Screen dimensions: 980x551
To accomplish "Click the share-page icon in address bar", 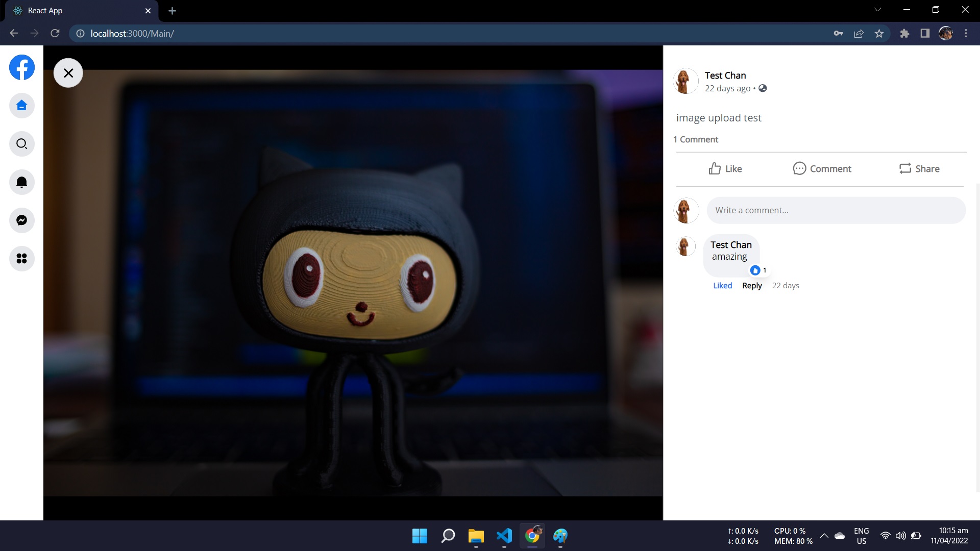I will pyautogui.click(x=859, y=33).
